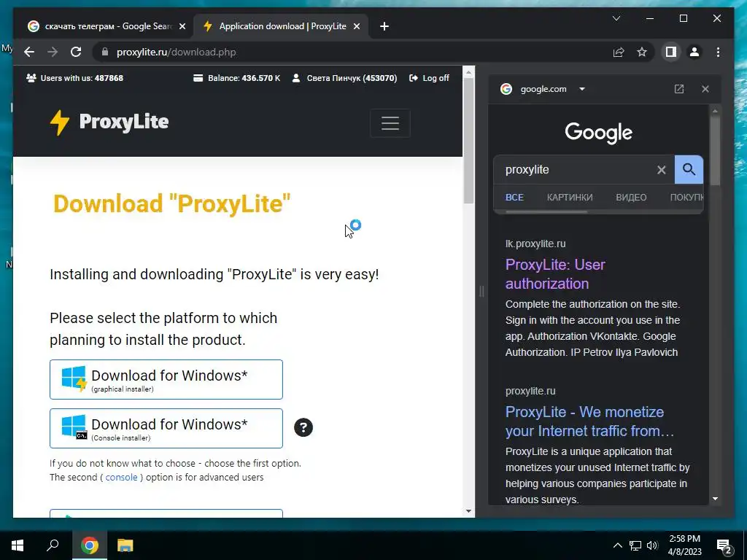Close the side panel
Screen dimensions: 747x560
pos(705,88)
